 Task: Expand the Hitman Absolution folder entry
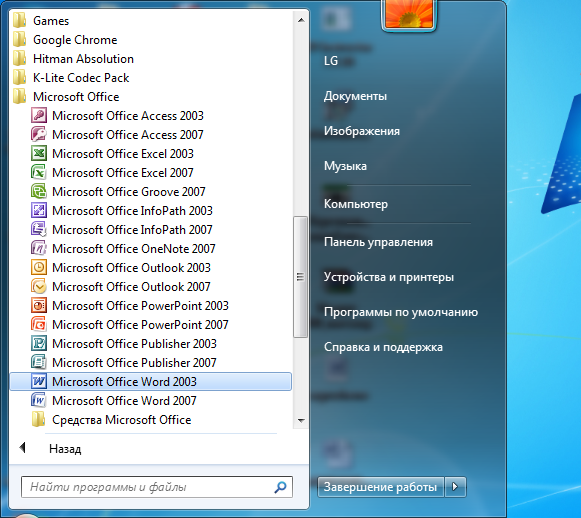83,59
